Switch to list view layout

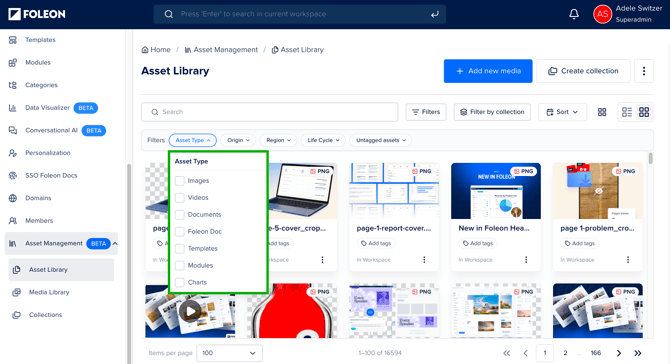pyautogui.click(x=627, y=112)
